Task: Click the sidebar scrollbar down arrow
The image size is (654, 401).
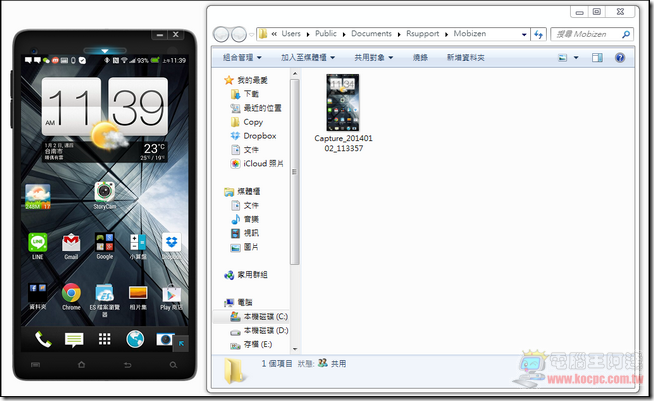Action: (x=295, y=349)
